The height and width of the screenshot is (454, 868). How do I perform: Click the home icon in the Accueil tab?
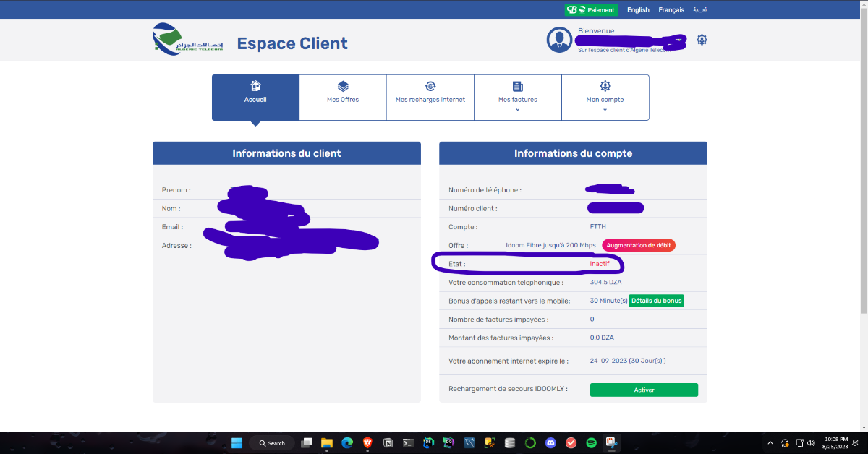[255, 86]
